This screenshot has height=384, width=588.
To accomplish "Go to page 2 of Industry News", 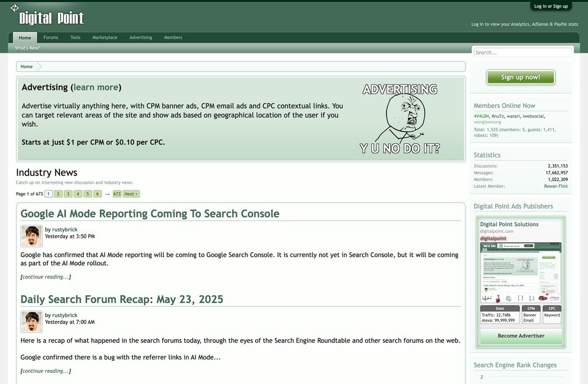I will (58, 194).
